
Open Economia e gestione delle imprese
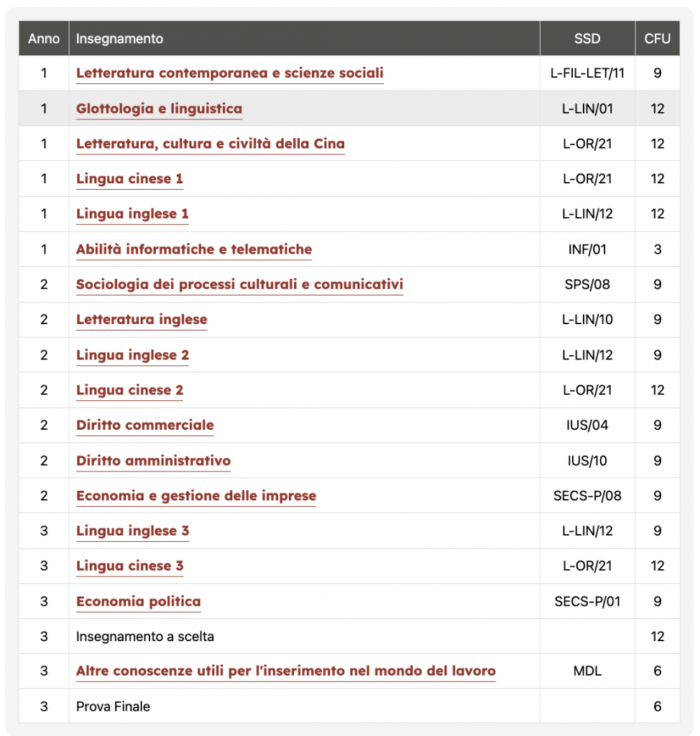[195, 496]
